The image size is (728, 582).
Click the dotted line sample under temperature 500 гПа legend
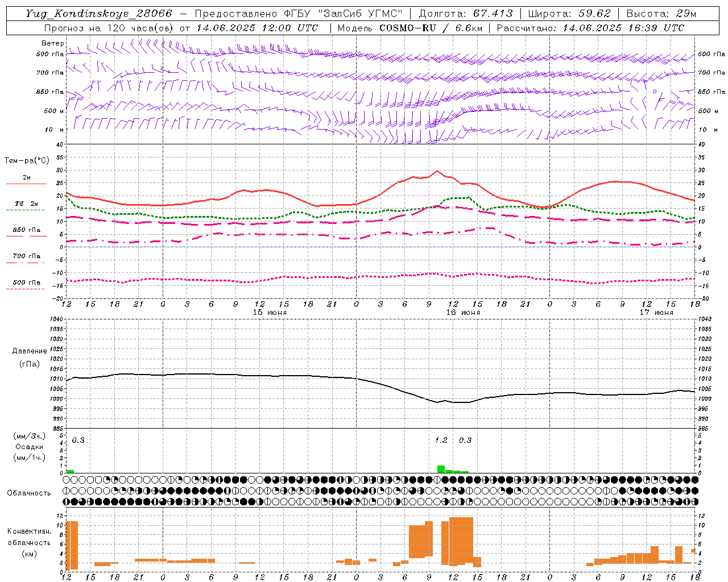26,289
